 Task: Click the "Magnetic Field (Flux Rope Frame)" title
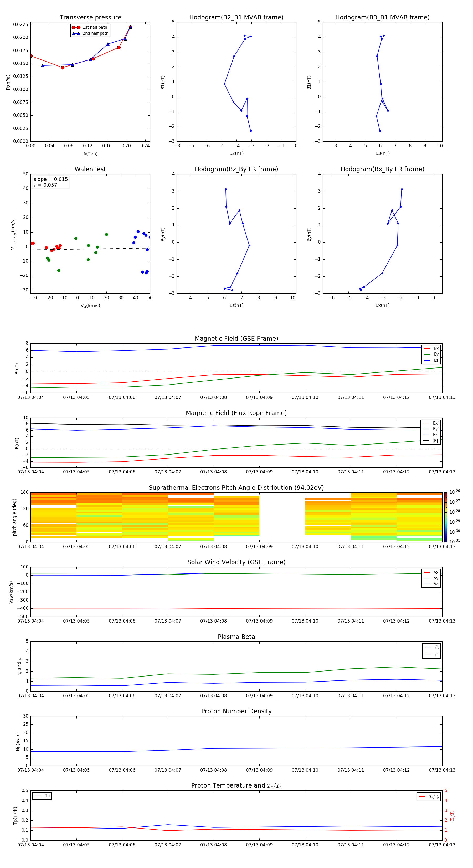coord(236,413)
